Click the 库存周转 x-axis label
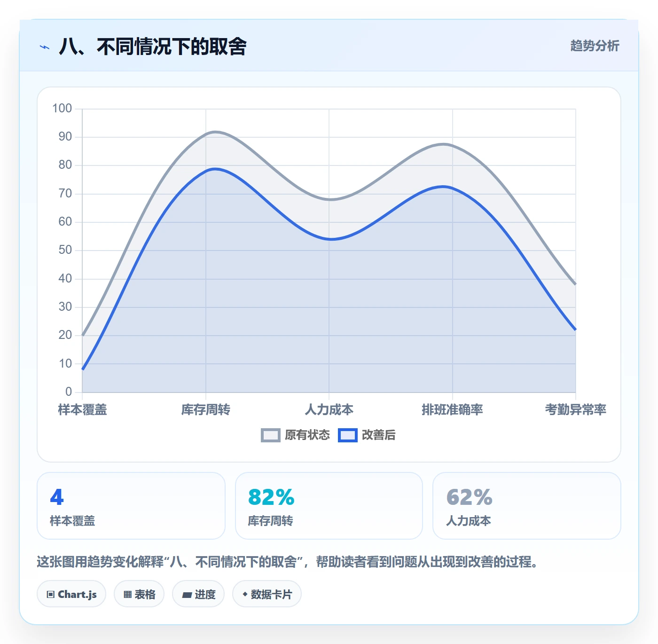This screenshot has width=658, height=644. coord(205,410)
